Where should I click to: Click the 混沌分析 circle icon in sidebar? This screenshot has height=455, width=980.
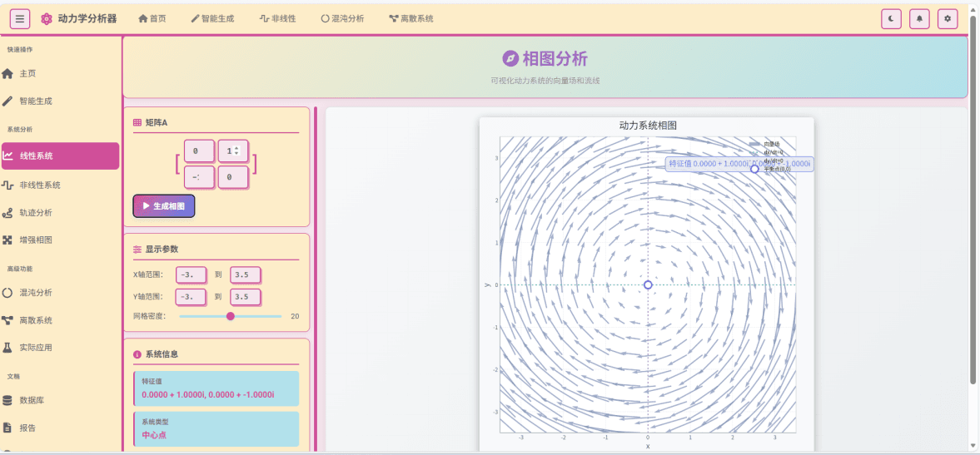click(7, 293)
